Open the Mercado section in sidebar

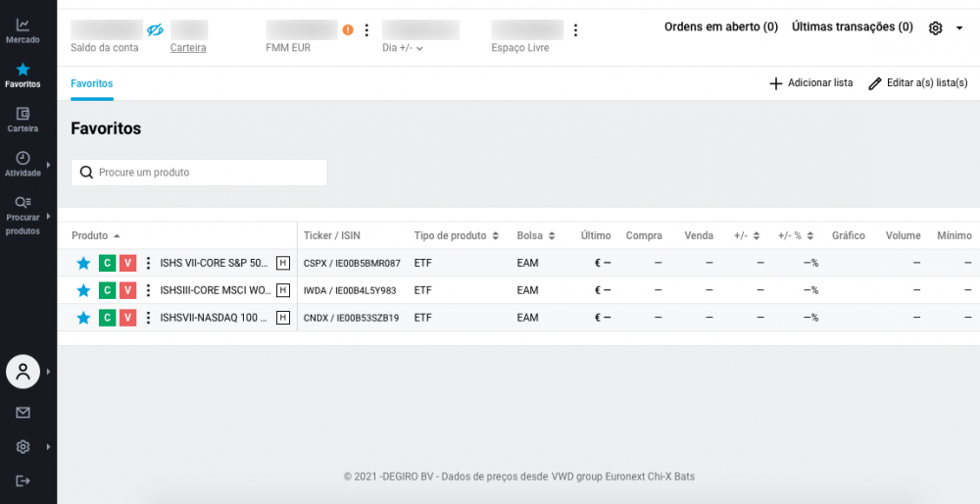click(23, 30)
